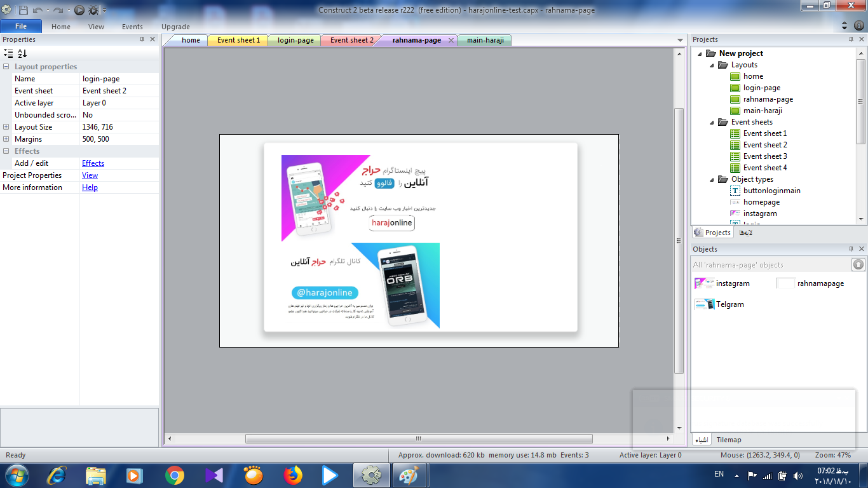Open the Upgrade ribbon tab
Viewport: 868px width, 488px height.
175,27
